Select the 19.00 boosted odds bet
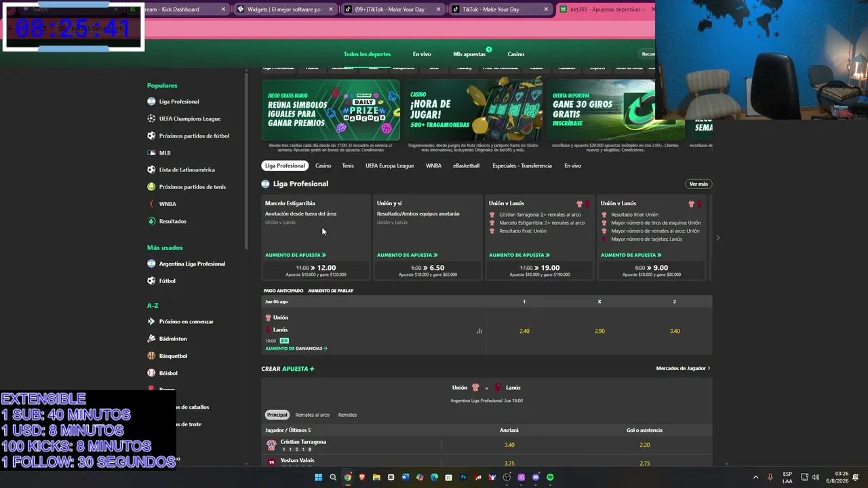Image resolution: width=868 pixels, height=488 pixels. coord(540,270)
